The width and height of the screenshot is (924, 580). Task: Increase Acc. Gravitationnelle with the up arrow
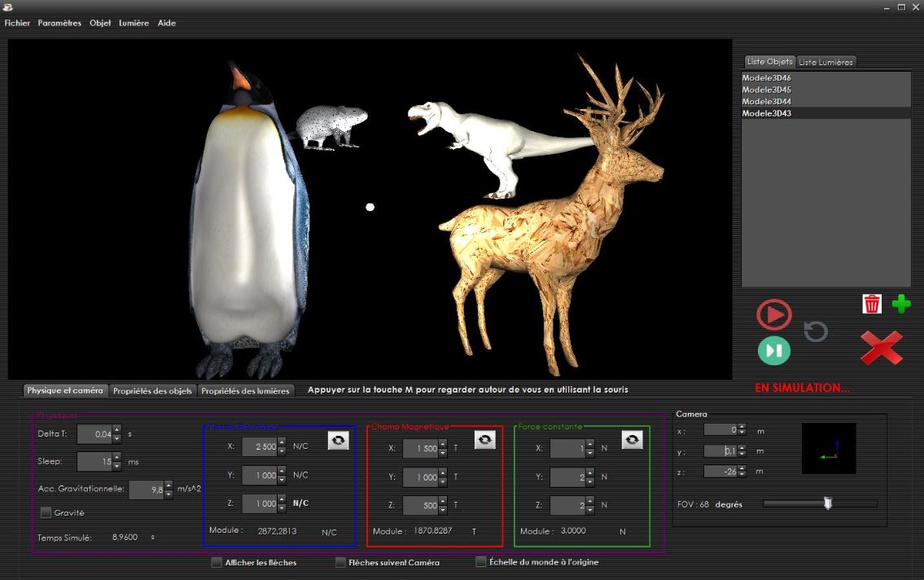[169, 486]
